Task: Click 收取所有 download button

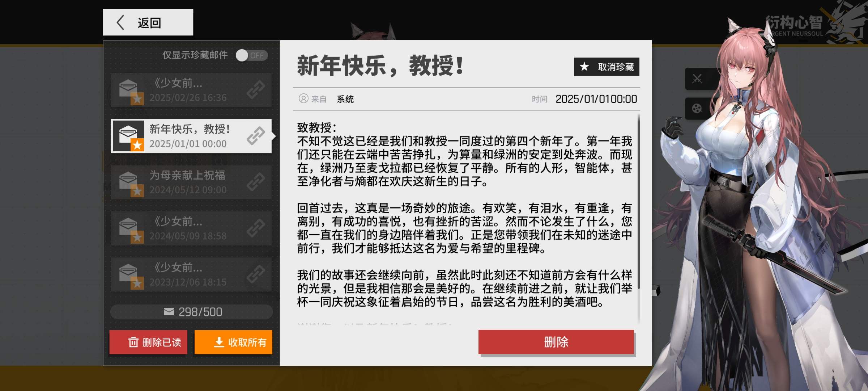Action: pyautogui.click(x=233, y=342)
